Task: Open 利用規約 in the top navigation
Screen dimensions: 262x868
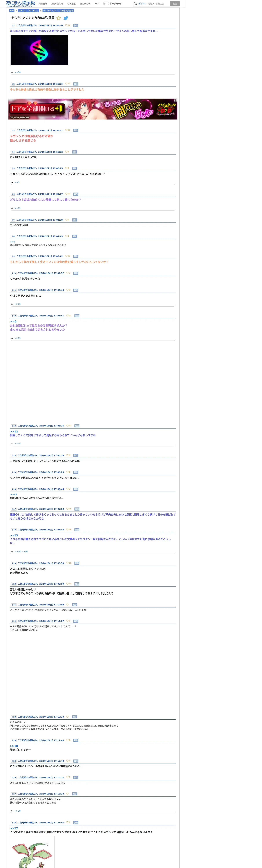Action: pos(43,4)
